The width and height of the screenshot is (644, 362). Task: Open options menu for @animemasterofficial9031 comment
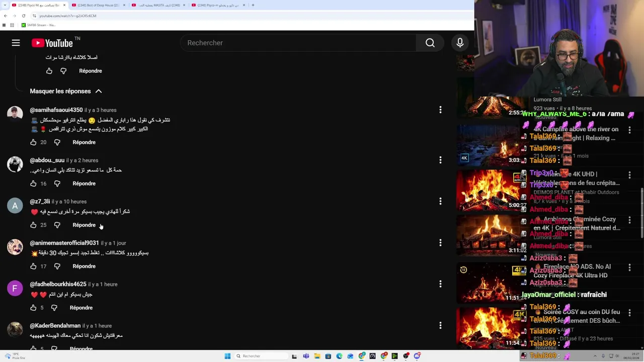coord(440,243)
